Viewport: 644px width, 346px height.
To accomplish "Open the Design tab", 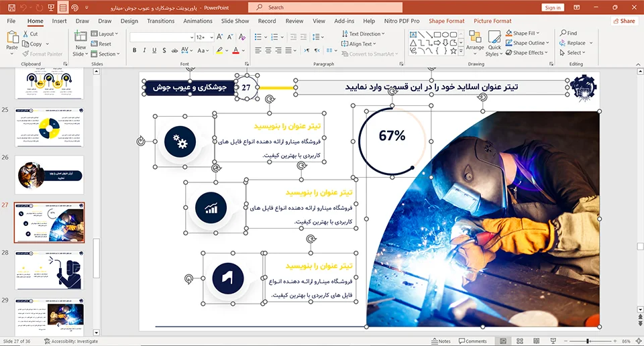I will [129, 21].
